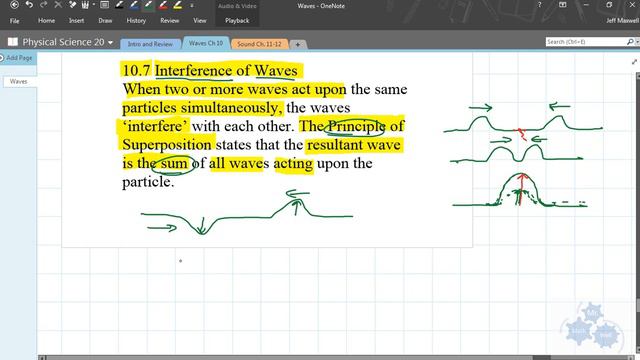Click the full page view icon

coord(104,5)
